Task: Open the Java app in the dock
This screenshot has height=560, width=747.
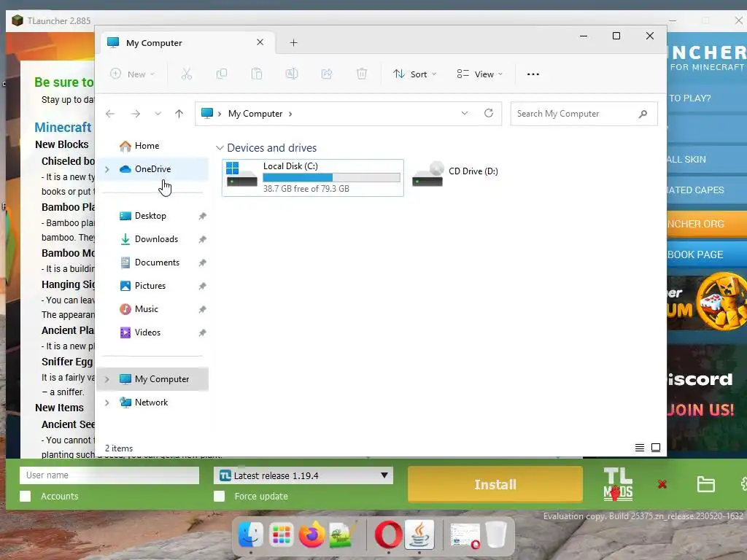Action: [419, 534]
